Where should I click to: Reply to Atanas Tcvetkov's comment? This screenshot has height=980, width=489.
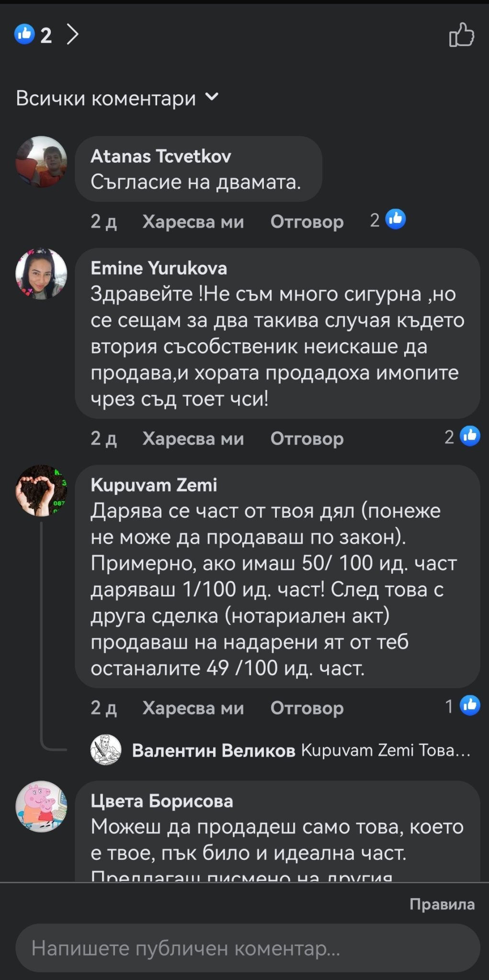(307, 222)
